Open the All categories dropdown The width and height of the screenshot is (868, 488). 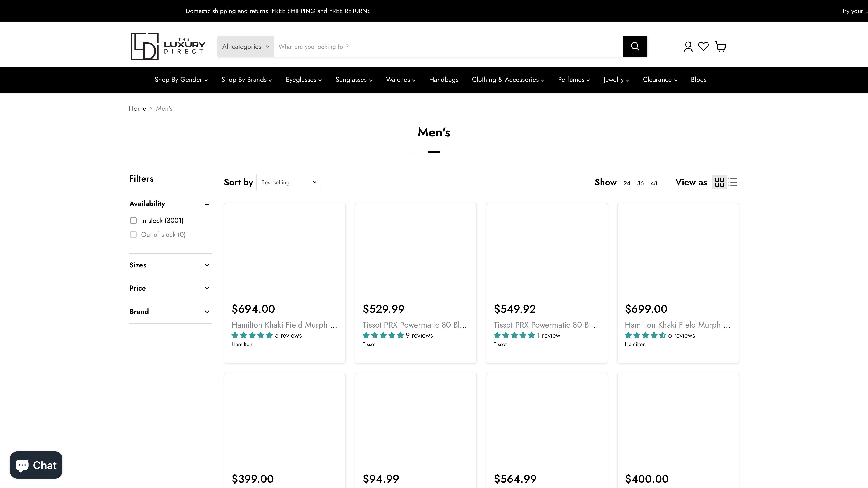[245, 46]
